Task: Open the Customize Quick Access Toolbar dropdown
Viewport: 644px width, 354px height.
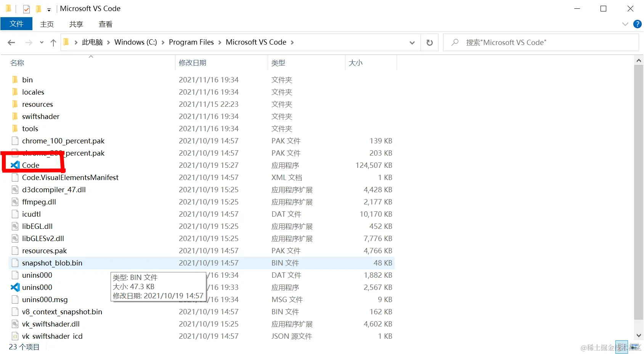Action: [49, 10]
